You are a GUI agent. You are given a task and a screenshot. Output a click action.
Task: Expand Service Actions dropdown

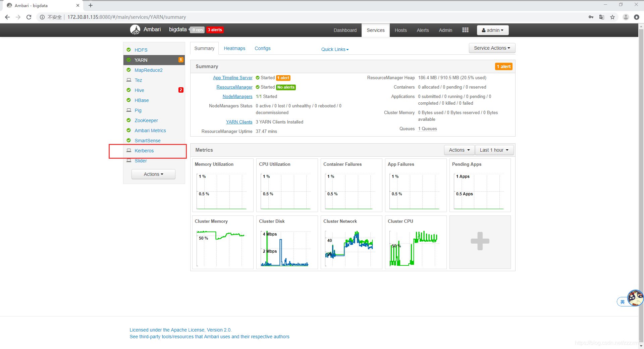(492, 48)
